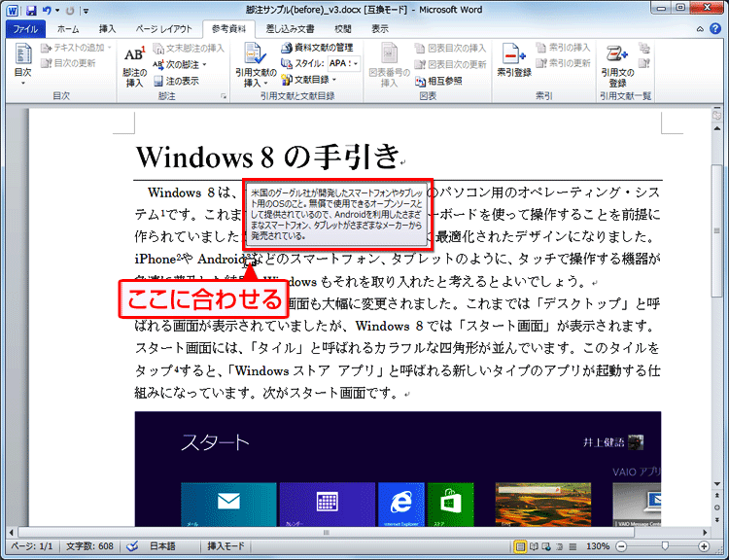This screenshot has width=729, height=560.
Task: Click the 日本語 language indicator
Action: [x=162, y=546]
